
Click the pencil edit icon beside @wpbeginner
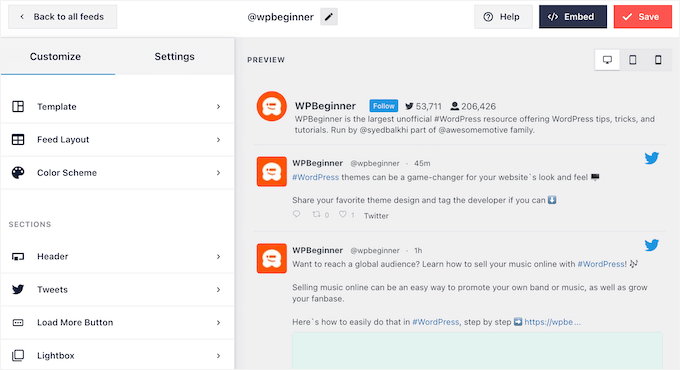coord(329,17)
